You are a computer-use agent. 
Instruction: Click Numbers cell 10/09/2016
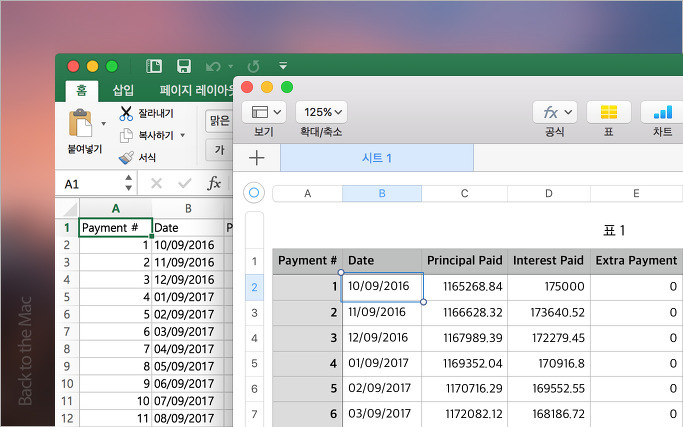[382, 287]
